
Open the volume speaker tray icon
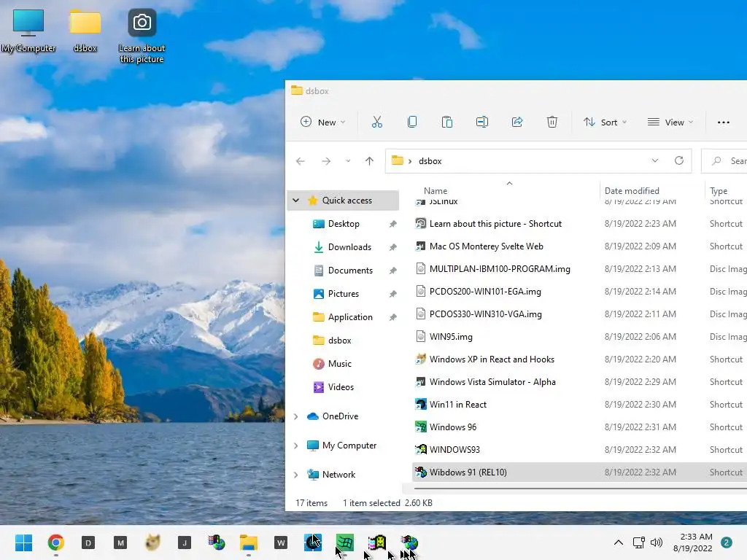click(657, 542)
